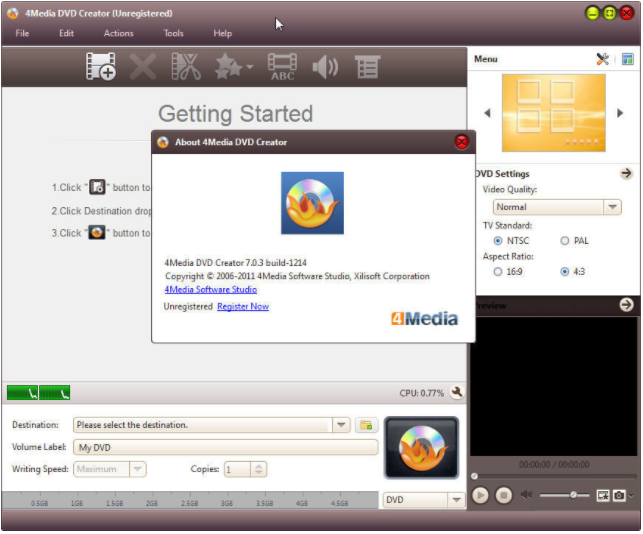Viewport: 643px width, 534px height.
Task: Click the Volume Label field My DVD
Action: click(226, 447)
